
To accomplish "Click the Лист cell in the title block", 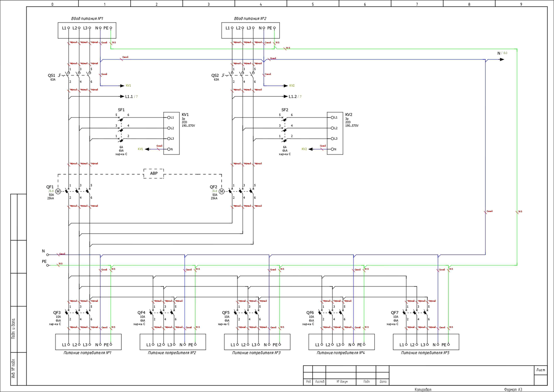I will point(540,370).
